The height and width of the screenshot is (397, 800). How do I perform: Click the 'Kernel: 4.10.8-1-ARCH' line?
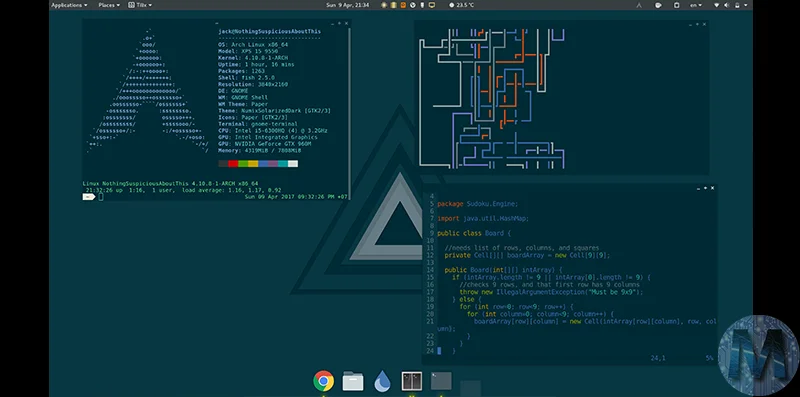(x=253, y=58)
